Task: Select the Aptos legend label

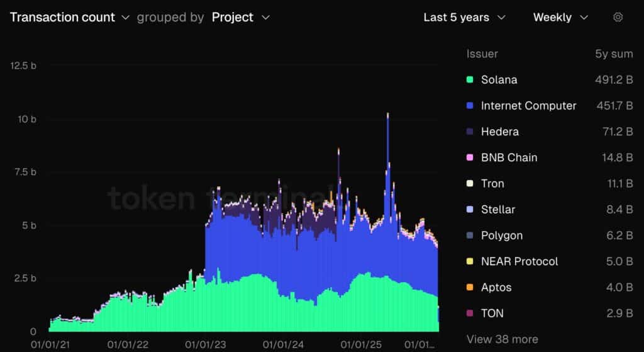Action: [496, 287]
